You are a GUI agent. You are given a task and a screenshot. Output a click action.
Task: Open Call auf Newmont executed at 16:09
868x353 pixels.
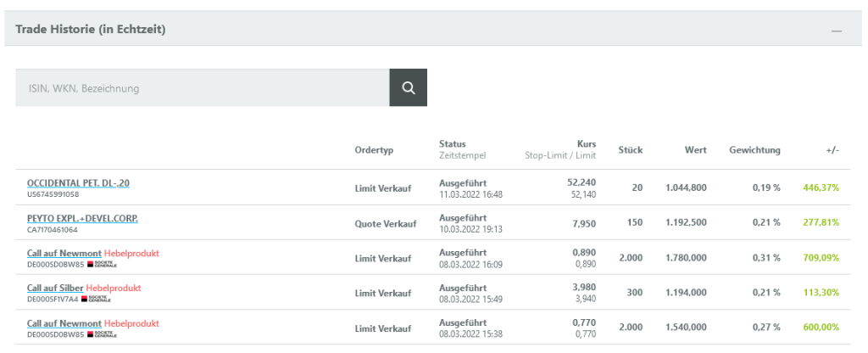(x=64, y=253)
